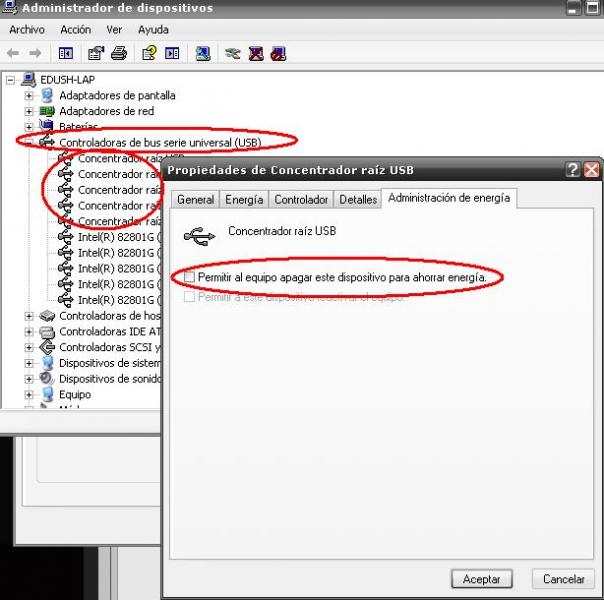Switch to the Energía tab
The height and width of the screenshot is (600, 604).
[x=244, y=199]
